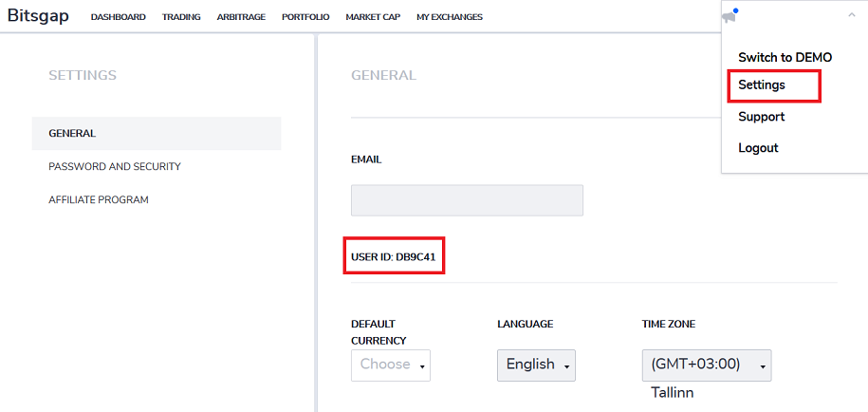
Task: Select the General settings tab
Action: pos(157,134)
